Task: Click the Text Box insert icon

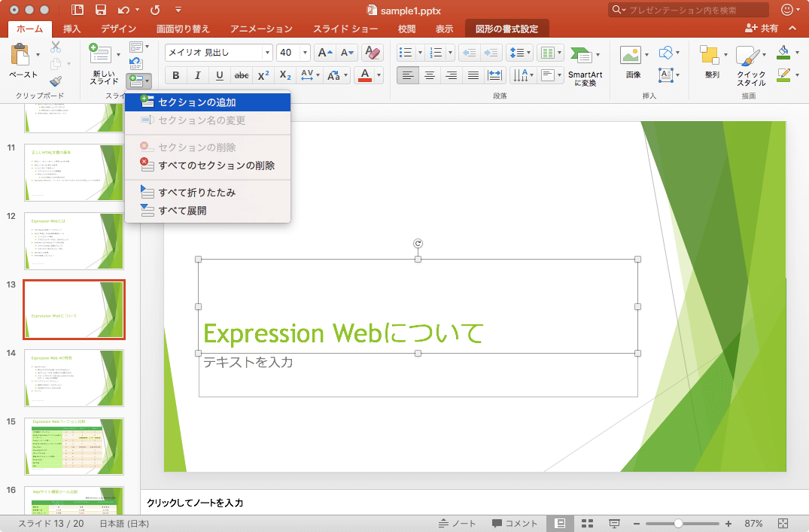Action: click(x=665, y=75)
